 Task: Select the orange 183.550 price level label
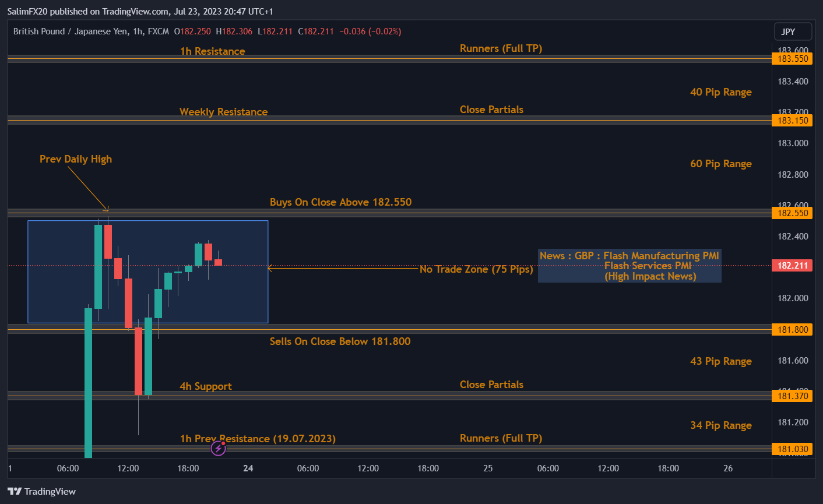pyautogui.click(x=792, y=58)
